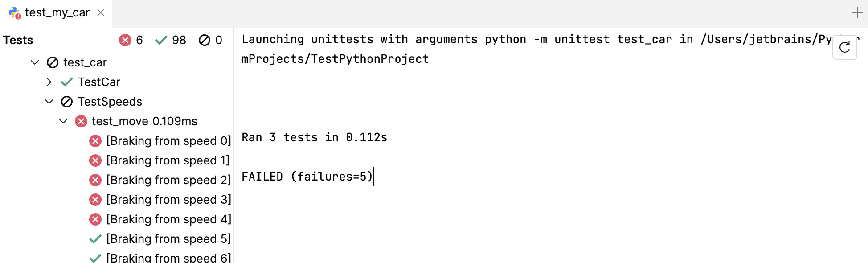
Task: Close the test_my_car tab
Action: 100,12
